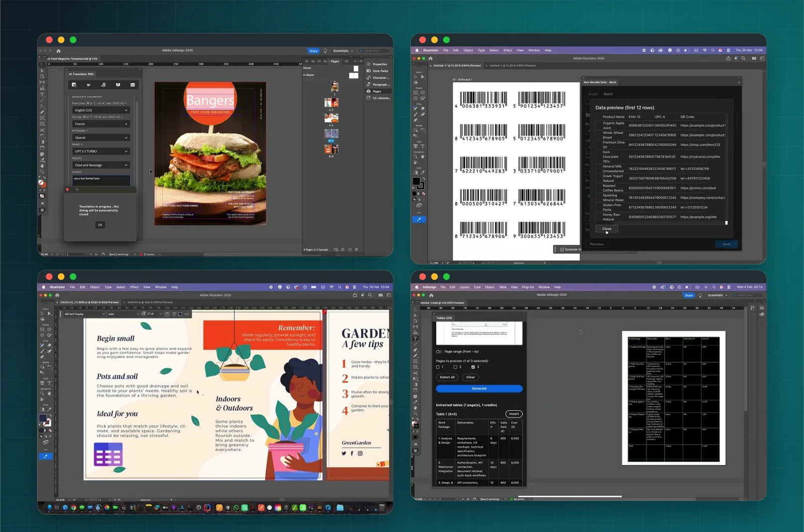The width and height of the screenshot is (804, 532).
Task: Select the Type tool in the Tables OCR InDesign toolbar
Action: pyautogui.click(x=415, y=339)
